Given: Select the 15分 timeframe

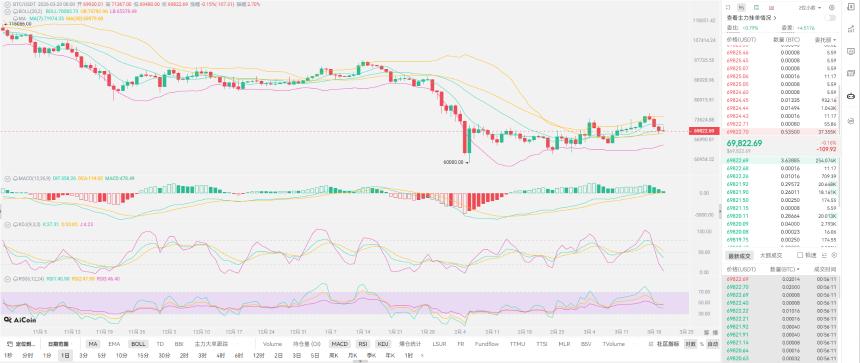Looking at the screenshot, I should 143,355.
